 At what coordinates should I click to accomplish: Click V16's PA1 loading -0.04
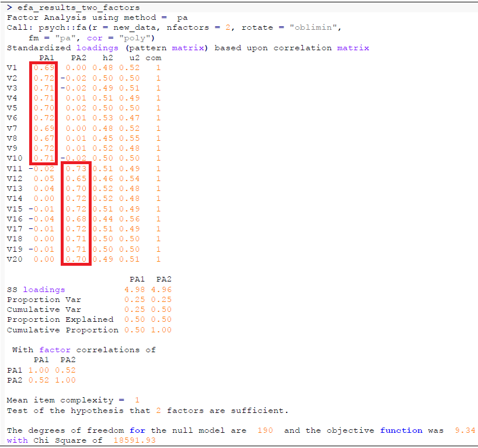coord(41,219)
